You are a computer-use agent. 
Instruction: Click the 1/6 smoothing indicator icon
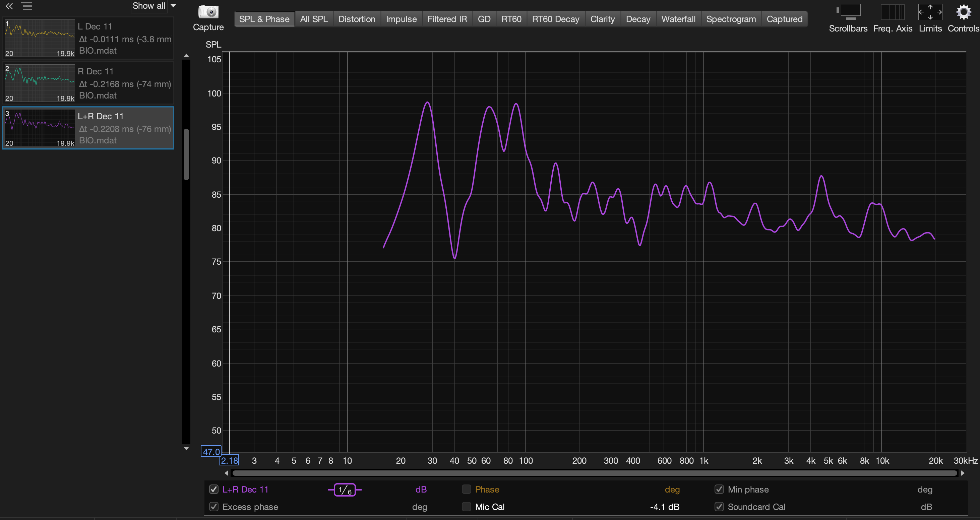[x=345, y=490]
